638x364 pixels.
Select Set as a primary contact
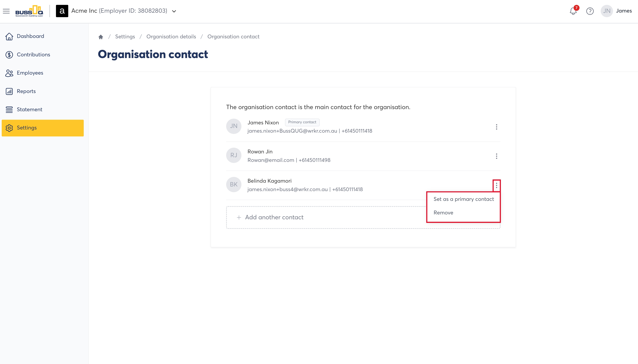(x=463, y=199)
